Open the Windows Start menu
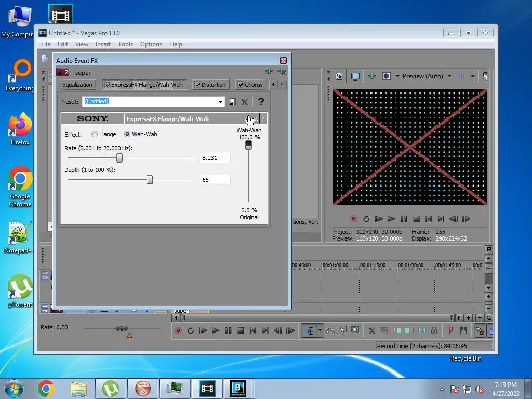The image size is (532, 399). click(x=14, y=389)
